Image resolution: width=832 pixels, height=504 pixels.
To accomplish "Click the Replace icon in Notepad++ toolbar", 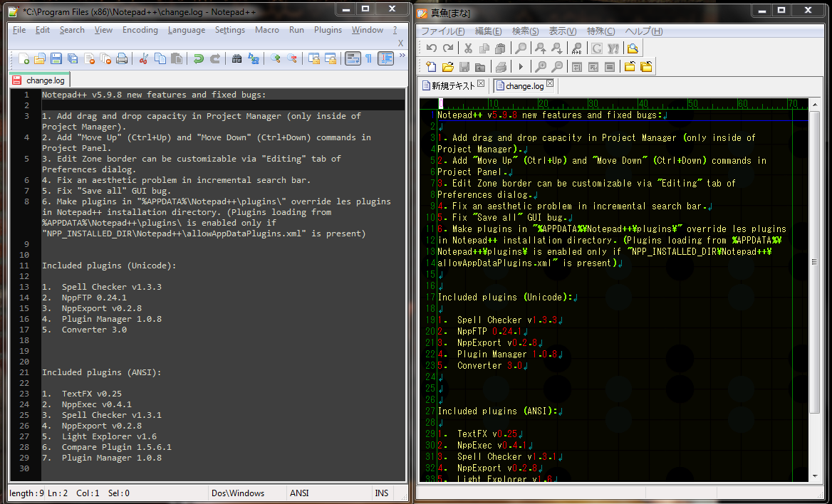I will [254, 58].
